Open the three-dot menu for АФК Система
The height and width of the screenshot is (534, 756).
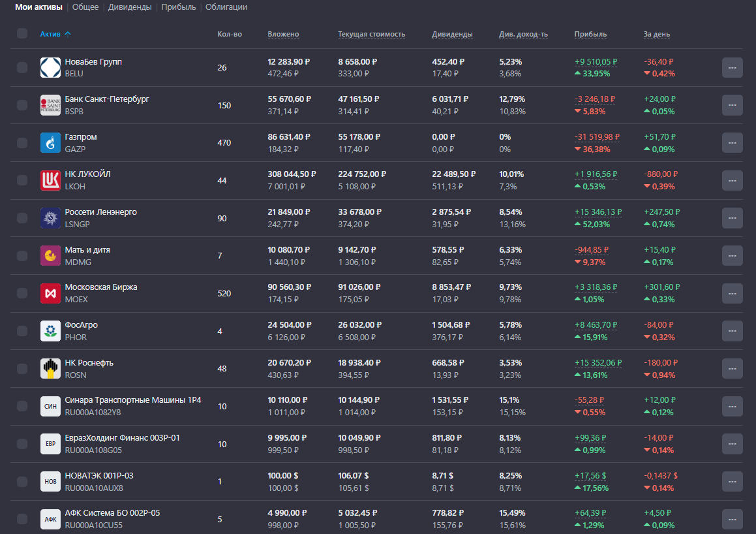(732, 519)
